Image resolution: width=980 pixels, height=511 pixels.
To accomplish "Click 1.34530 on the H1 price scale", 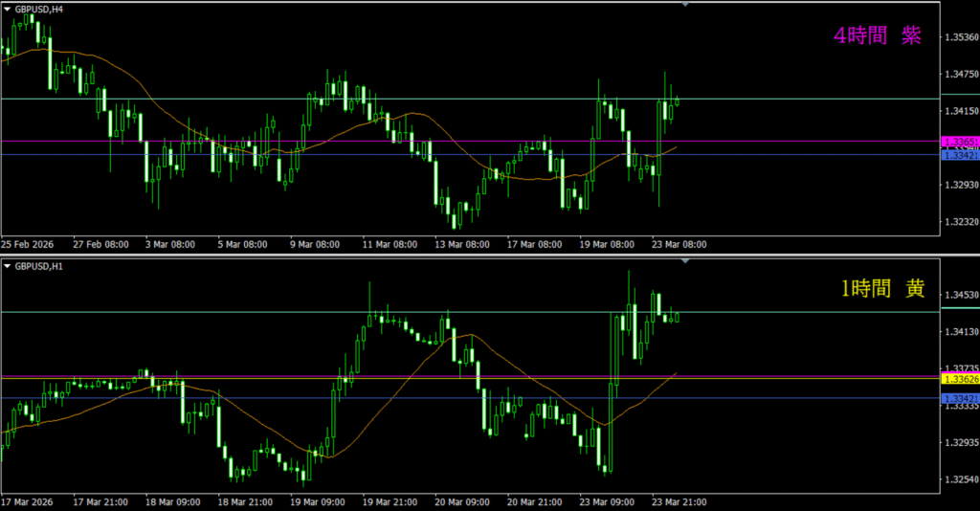I will pos(960,295).
